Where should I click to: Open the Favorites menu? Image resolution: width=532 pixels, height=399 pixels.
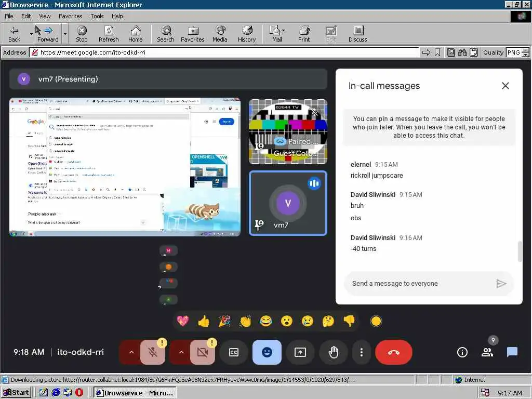pos(70,16)
